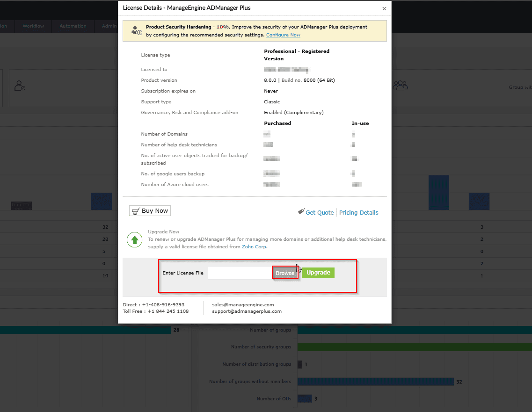Viewport: 532px width, 412px height.
Task: Click the security hardening user icon
Action: pyautogui.click(x=137, y=30)
